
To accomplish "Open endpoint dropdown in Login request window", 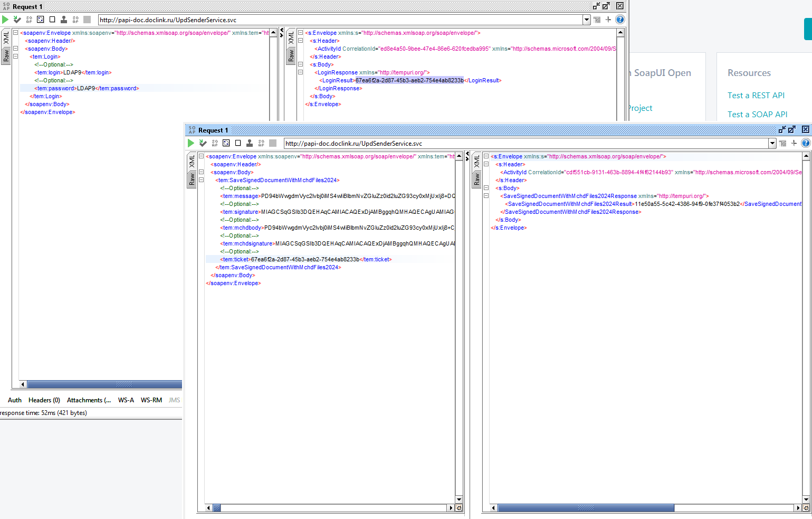I will [587, 20].
